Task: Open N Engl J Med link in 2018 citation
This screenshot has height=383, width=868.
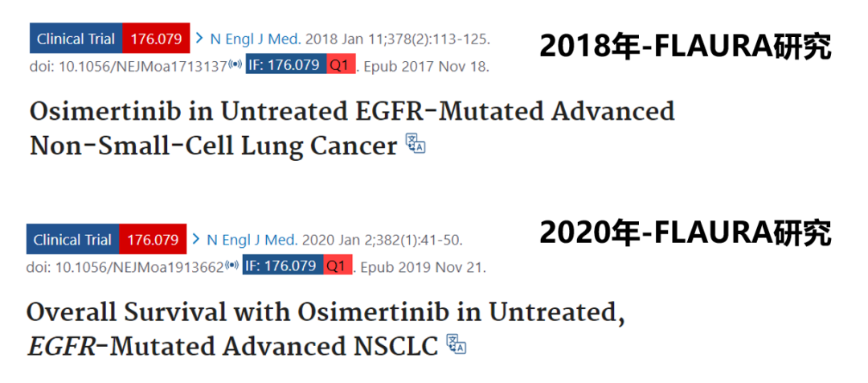Action: 256,39
